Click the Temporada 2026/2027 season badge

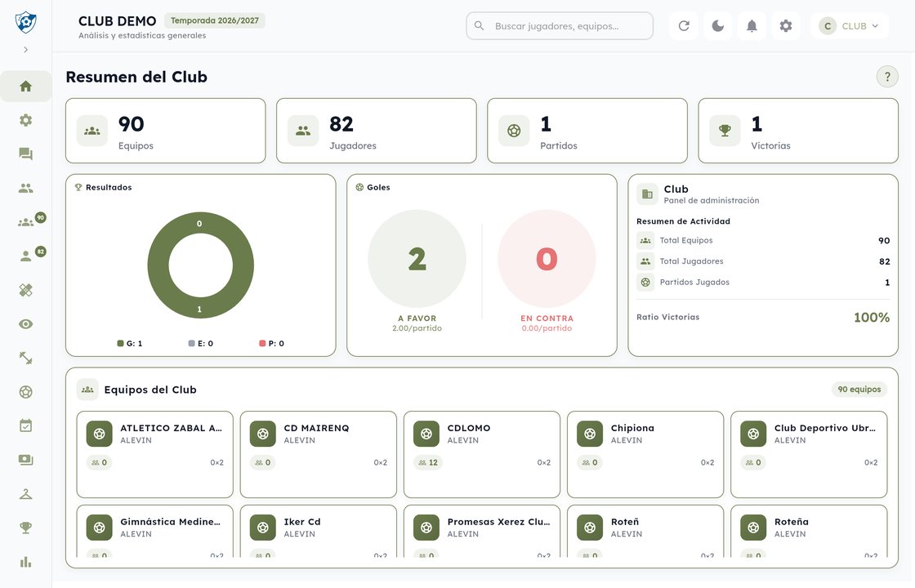point(215,20)
